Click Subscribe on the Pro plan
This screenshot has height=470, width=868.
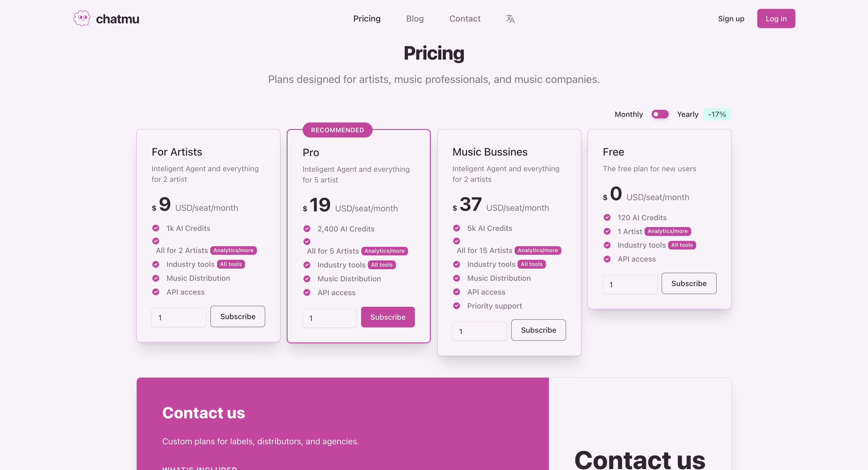[x=387, y=317]
